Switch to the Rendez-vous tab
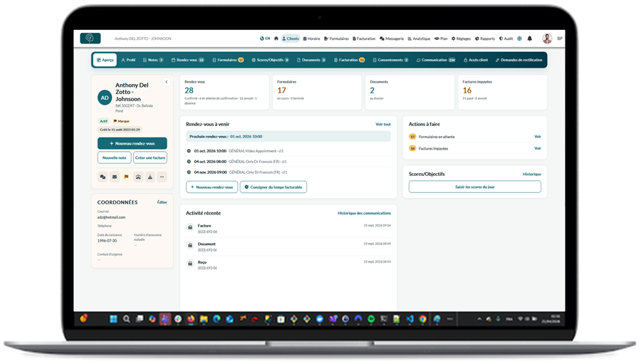This screenshot has width=641, height=364. (187, 60)
